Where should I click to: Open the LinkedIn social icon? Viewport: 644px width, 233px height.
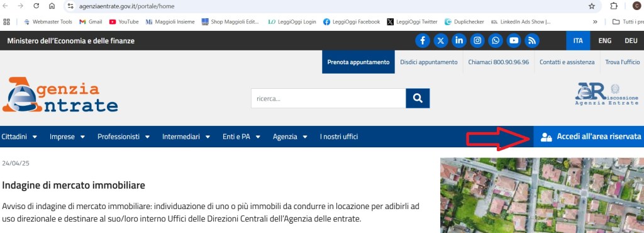(x=458, y=40)
